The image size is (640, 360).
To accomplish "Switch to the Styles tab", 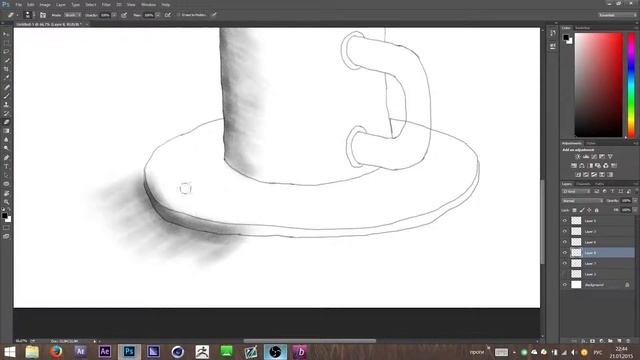I will (x=591, y=143).
